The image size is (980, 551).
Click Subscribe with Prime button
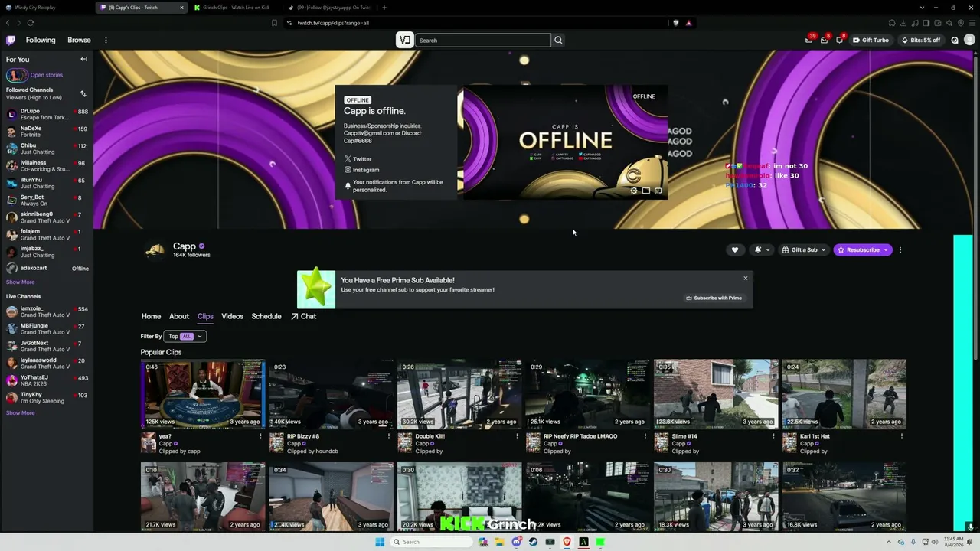(x=714, y=298)
